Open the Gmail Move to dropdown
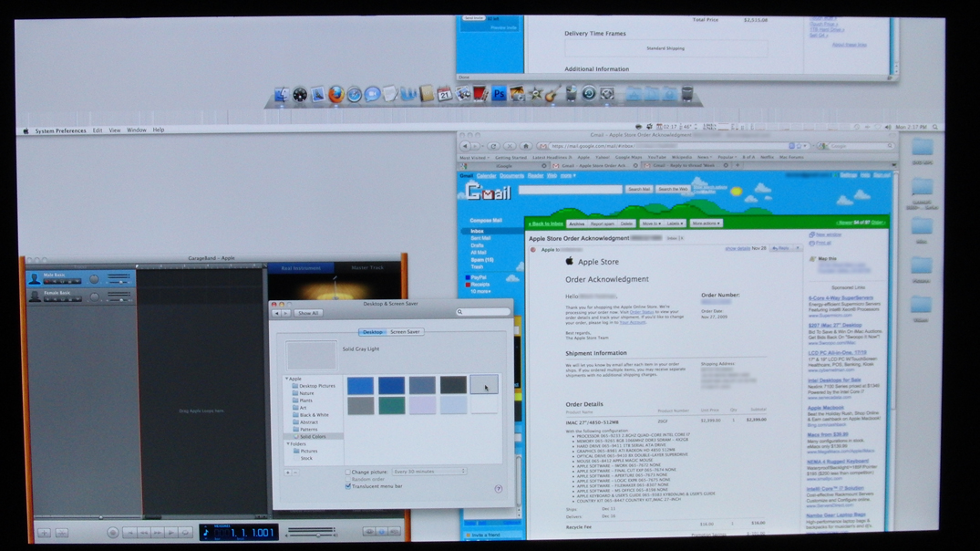 coord(651,224)
